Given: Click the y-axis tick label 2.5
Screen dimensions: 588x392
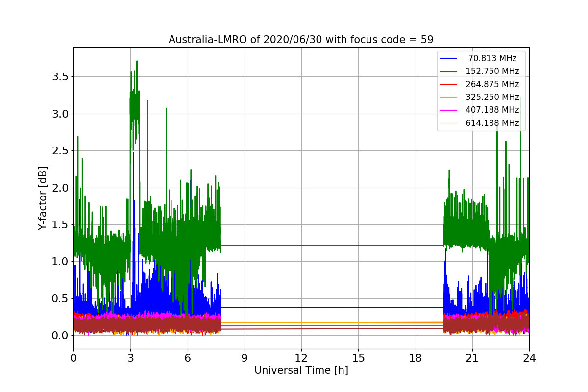Looking at the screenshot, I should (60, 151).
